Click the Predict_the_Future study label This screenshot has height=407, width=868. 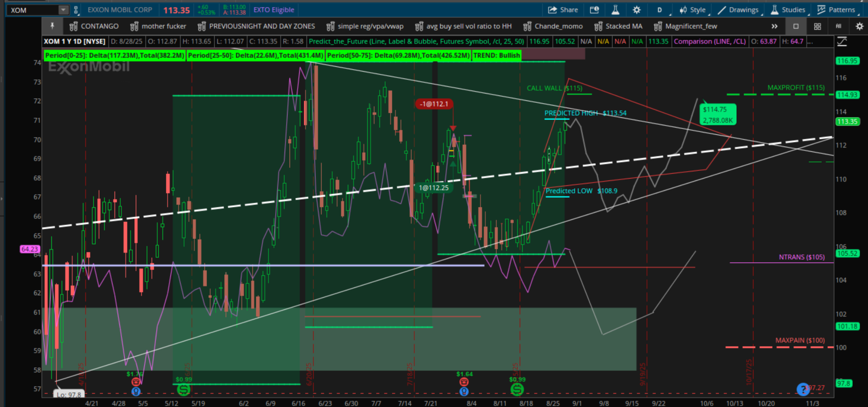pos(416,42)
